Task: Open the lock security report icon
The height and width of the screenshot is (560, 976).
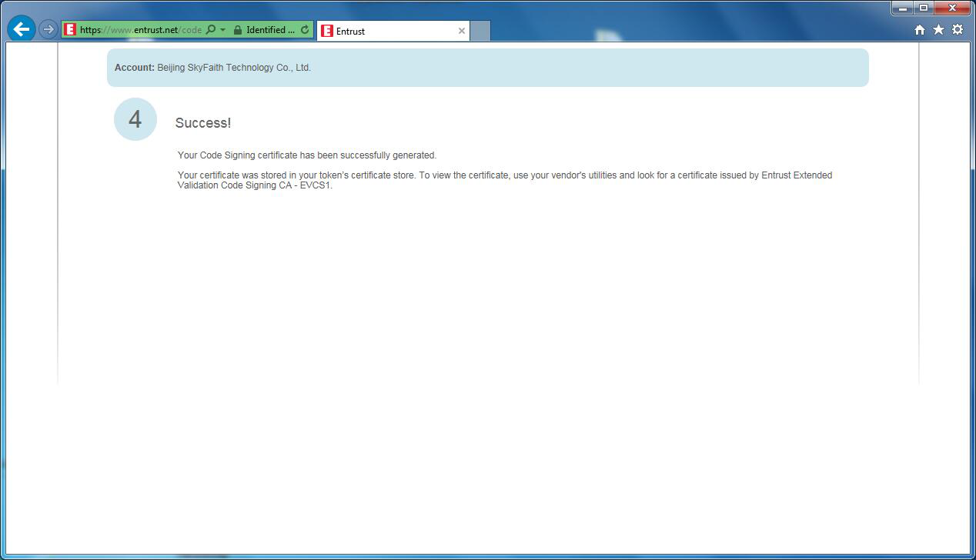Action: tap(237, 30)
